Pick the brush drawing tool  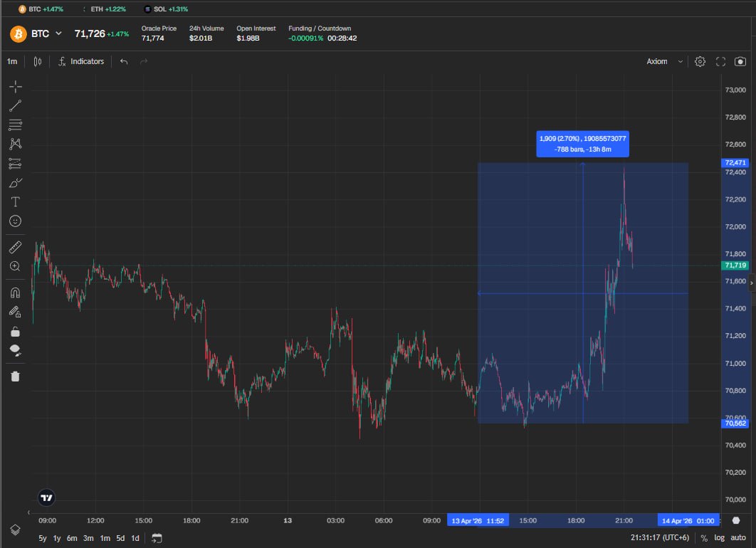16,183
